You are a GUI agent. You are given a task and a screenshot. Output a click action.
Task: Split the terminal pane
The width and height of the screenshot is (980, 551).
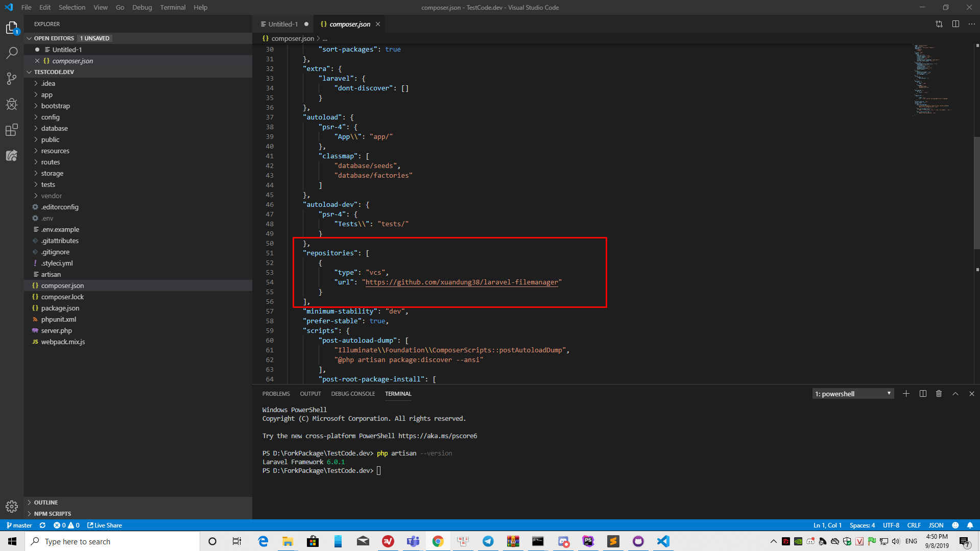[923, 394]
